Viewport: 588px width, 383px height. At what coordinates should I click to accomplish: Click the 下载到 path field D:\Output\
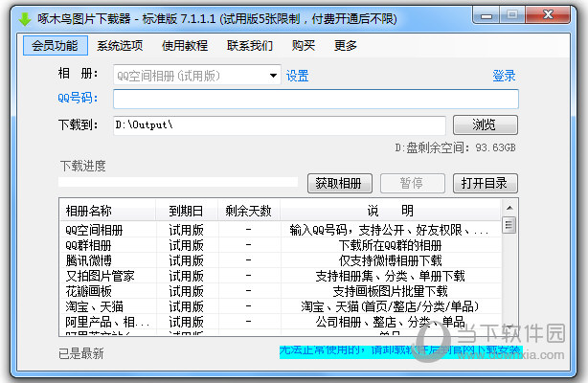pyautogui.click(x=280, y=125)
